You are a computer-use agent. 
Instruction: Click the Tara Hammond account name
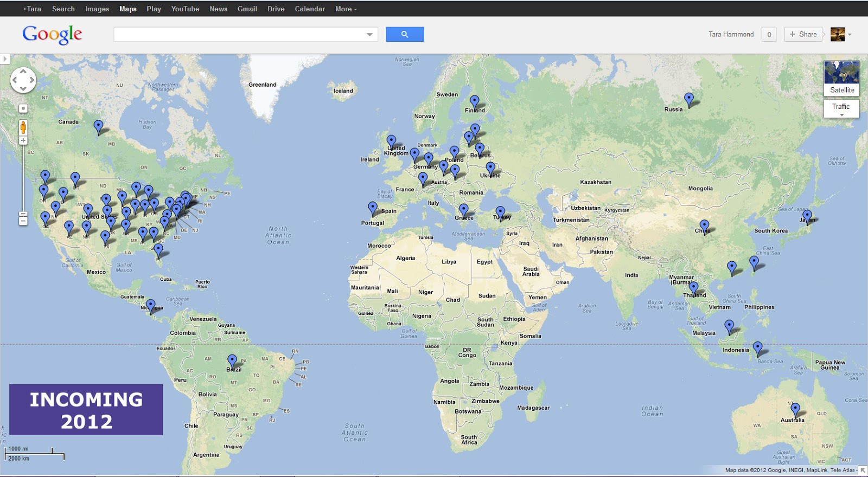point(731,34)
